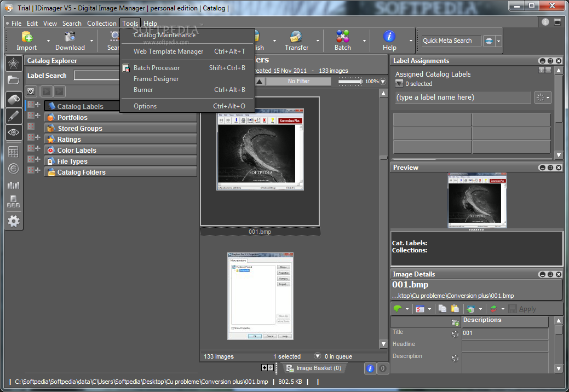The height and width of the screenshot is (392, 569).
Task: Open Help from the toolbar
Action: coord(389,36)
